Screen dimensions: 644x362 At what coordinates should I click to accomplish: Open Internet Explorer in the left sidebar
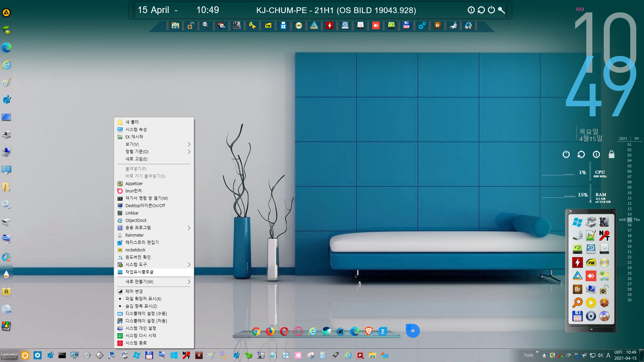(x=6, y=65)
